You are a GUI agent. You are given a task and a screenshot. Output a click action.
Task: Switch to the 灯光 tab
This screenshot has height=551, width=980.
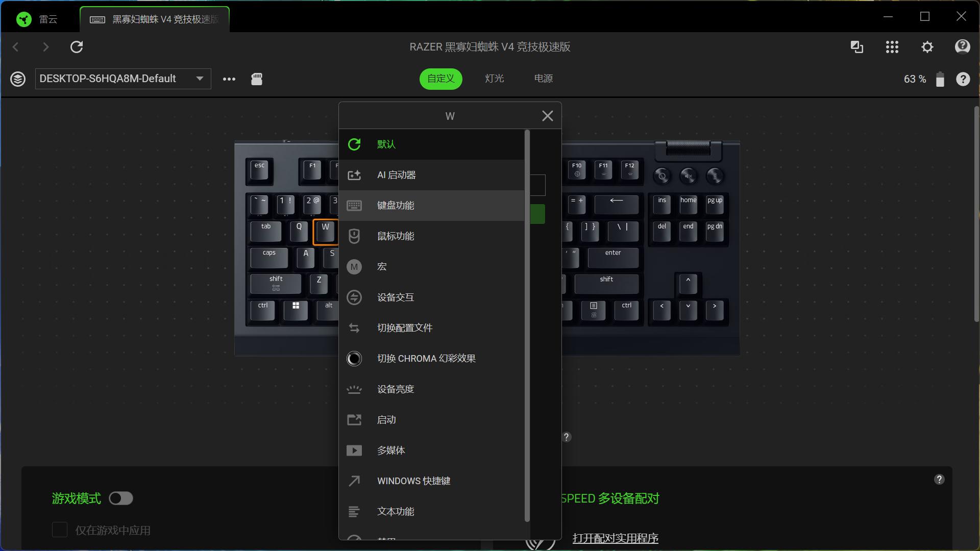pyautogui.click(x=494, y=79)
